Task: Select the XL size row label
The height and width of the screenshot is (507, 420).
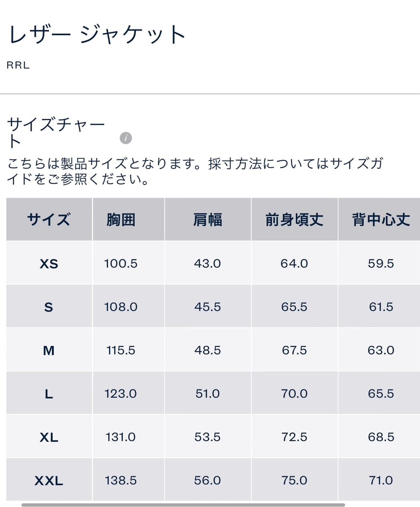Action: tap(49, 436)
